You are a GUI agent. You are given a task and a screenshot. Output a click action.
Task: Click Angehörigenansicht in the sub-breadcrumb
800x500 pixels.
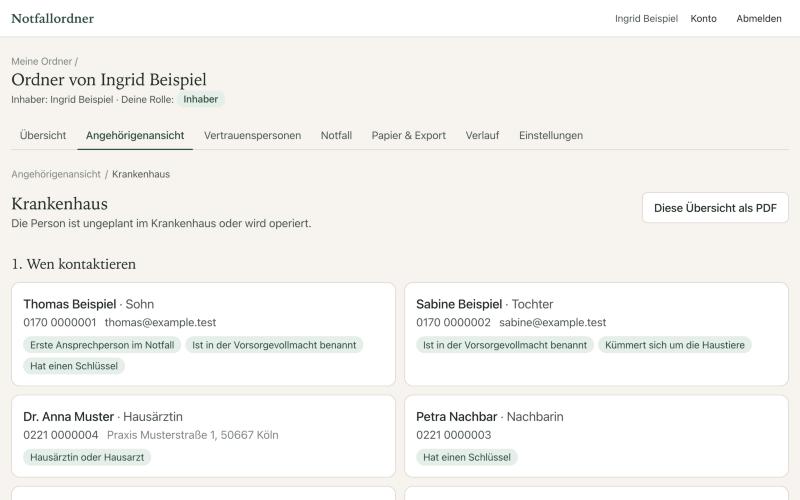pos(56,174)
